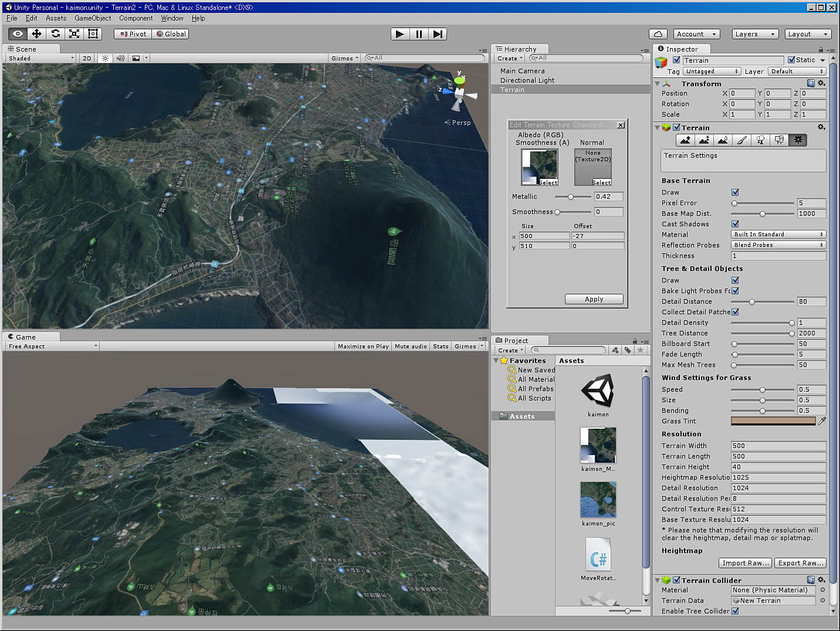Click Apply in Edit Terrain Texture
This screenshot has height=631, width=840.
[x=594, y=299]
